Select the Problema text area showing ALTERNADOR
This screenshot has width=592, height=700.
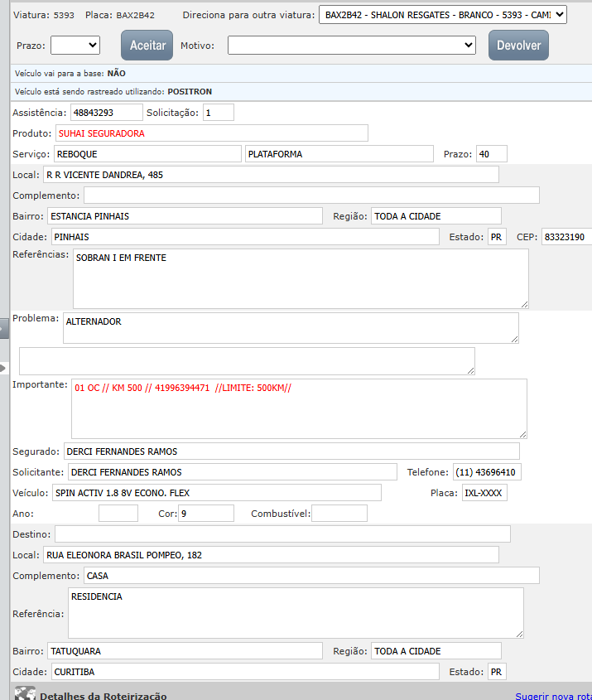pos(290,327)
